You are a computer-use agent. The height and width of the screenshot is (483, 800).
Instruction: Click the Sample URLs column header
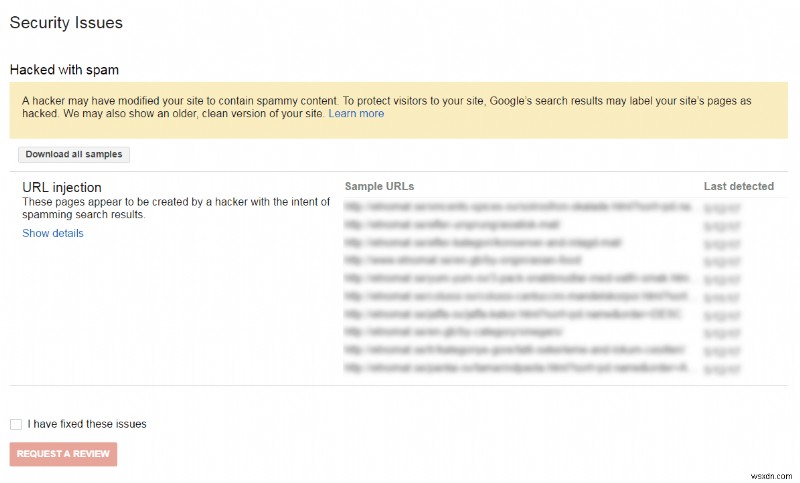(x=379, y=186)
